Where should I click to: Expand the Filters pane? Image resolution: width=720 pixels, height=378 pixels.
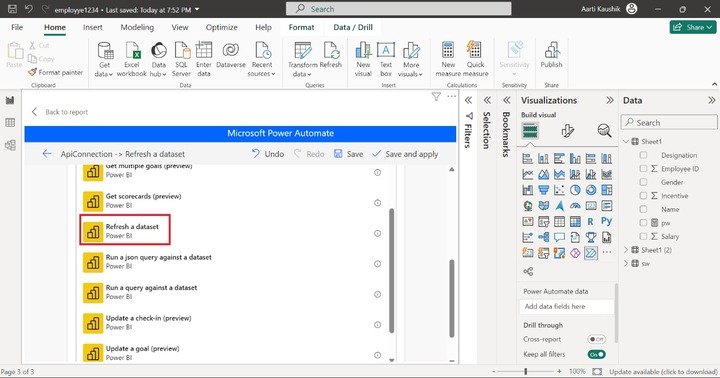468,100
